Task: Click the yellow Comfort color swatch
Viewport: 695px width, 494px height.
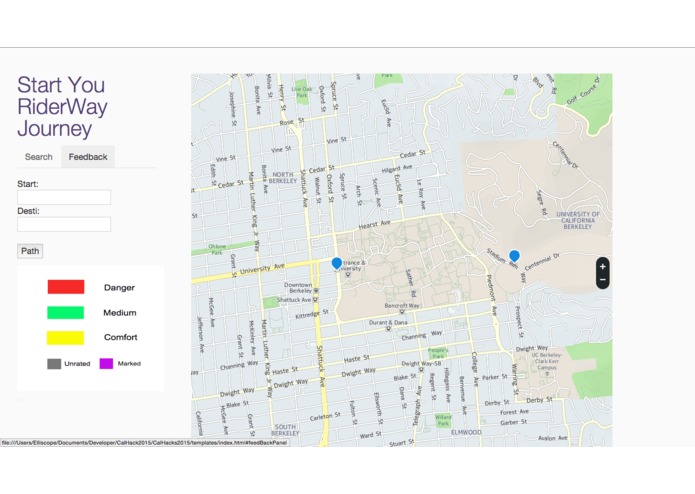Action: click(65, 338)
